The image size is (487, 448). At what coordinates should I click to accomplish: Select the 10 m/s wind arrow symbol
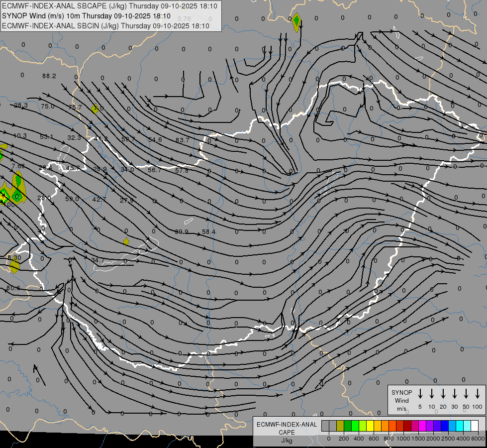[432, 394]
